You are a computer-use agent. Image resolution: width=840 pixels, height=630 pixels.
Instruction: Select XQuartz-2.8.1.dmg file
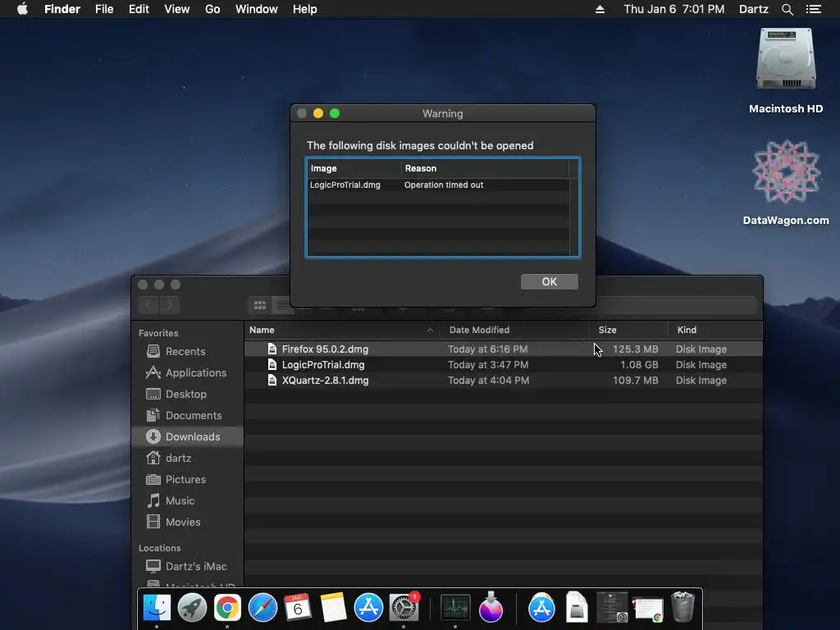pyautogui.click(x=504, y=381)
